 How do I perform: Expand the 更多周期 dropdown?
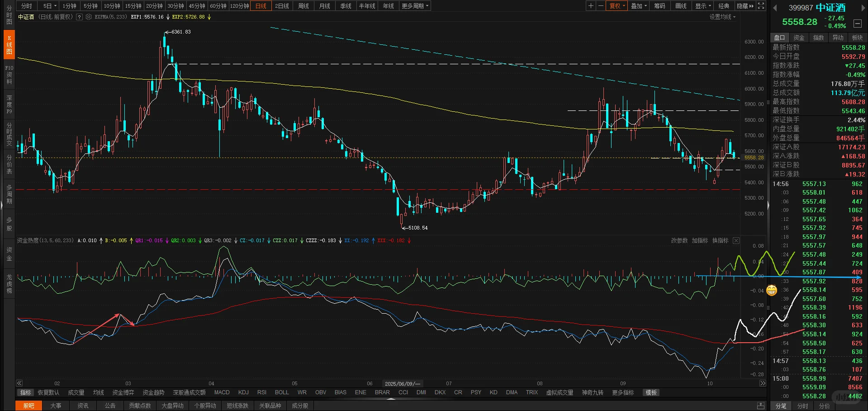pyautogui.click(x=415, y=6)
